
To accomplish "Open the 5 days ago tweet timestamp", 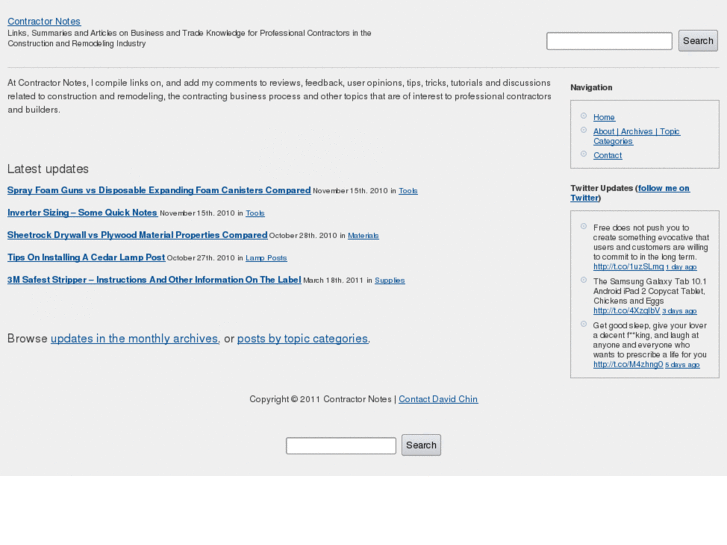I will [x=682, y=365].
